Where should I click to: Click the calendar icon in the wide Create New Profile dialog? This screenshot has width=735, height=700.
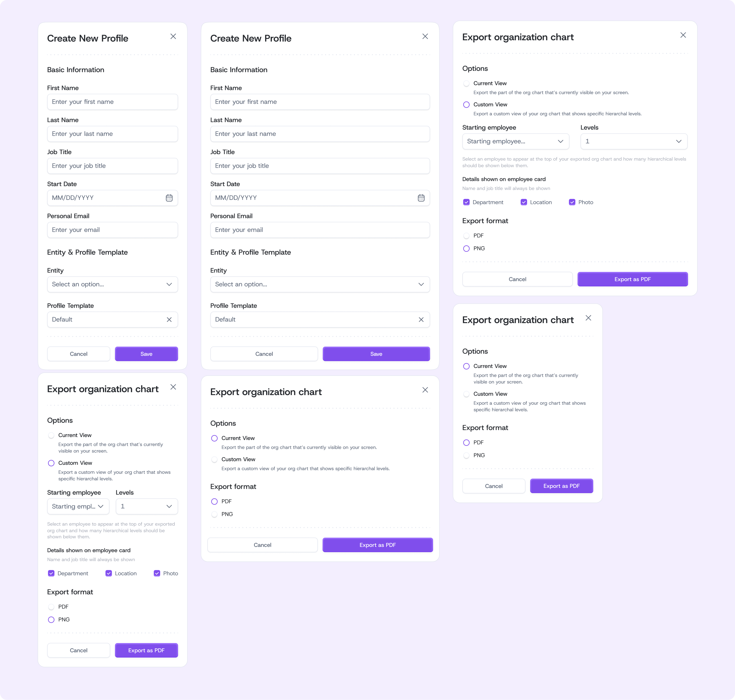[x=421, y=198]
